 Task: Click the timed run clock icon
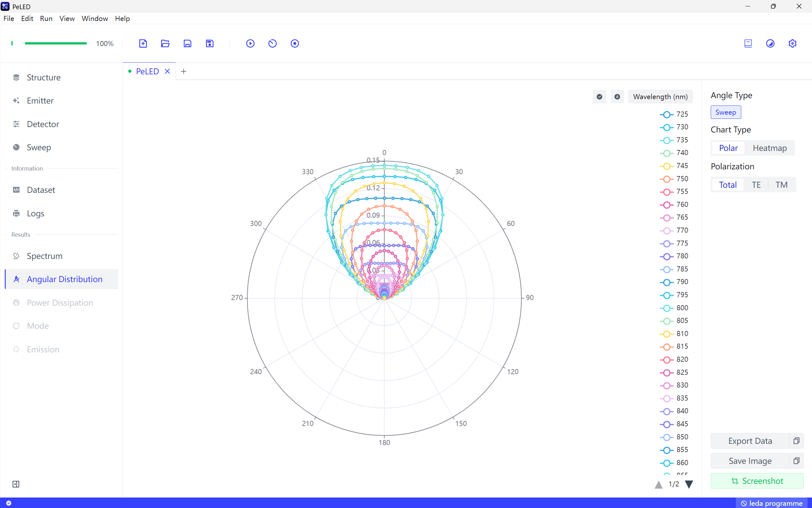[273, 43]
